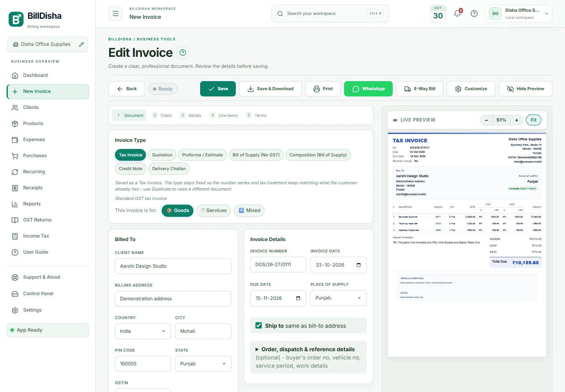Click the help circle icon in header
The image size is (565, 392).
[x=474, y=14]
